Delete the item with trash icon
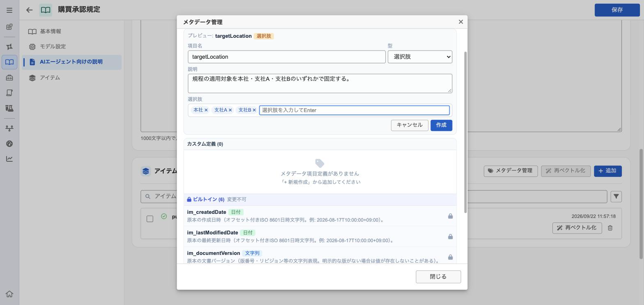The height and width of the screenshot is (305, 644). click(x=610, y=228)
